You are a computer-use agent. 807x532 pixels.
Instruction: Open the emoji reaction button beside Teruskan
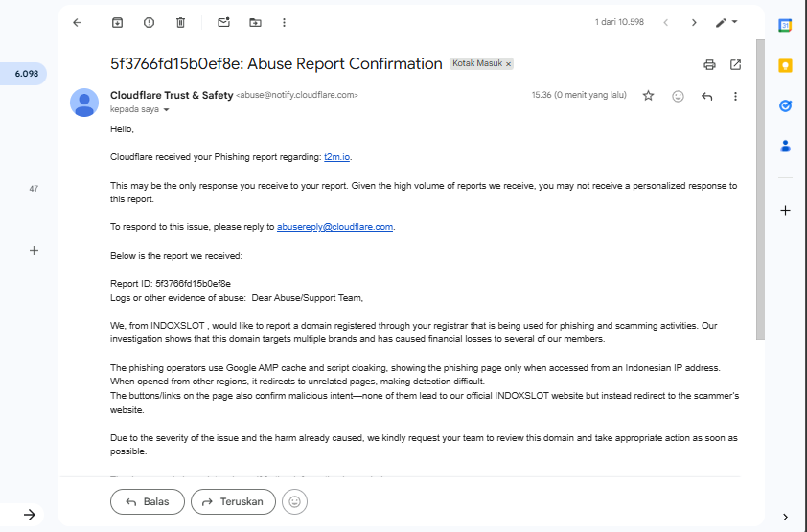click(295, 501)
